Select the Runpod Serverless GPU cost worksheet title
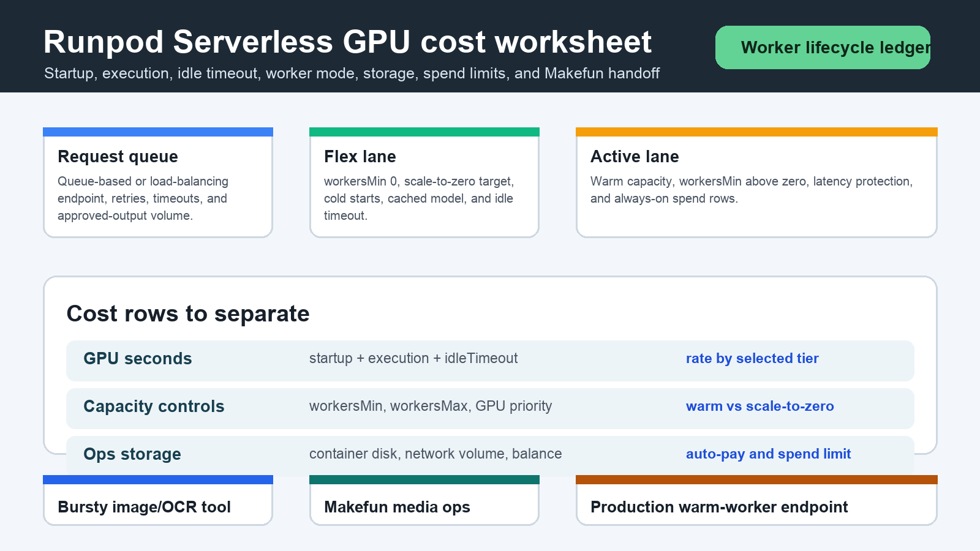This screenshot has width=980, height=551. click(347, 42)
